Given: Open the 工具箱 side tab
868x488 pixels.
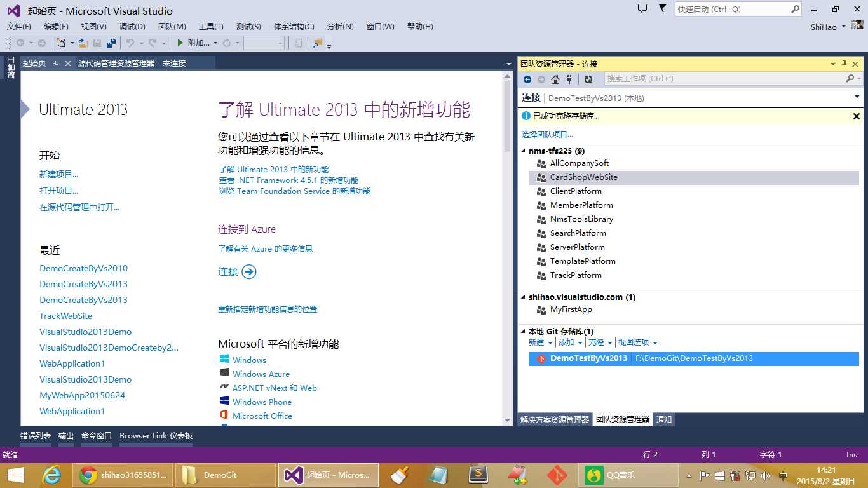Looking at the screenshot, I should 10,69.
